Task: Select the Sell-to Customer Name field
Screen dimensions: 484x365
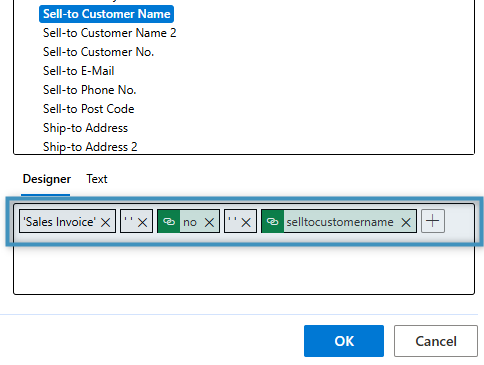Action: point(106,14)
